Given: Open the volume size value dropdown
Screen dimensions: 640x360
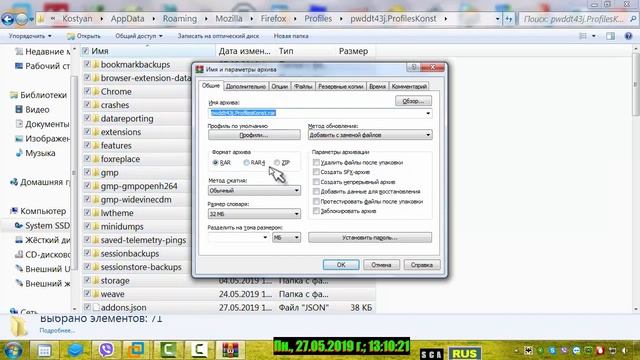Looking at the screenshot, I should (265, 238).
